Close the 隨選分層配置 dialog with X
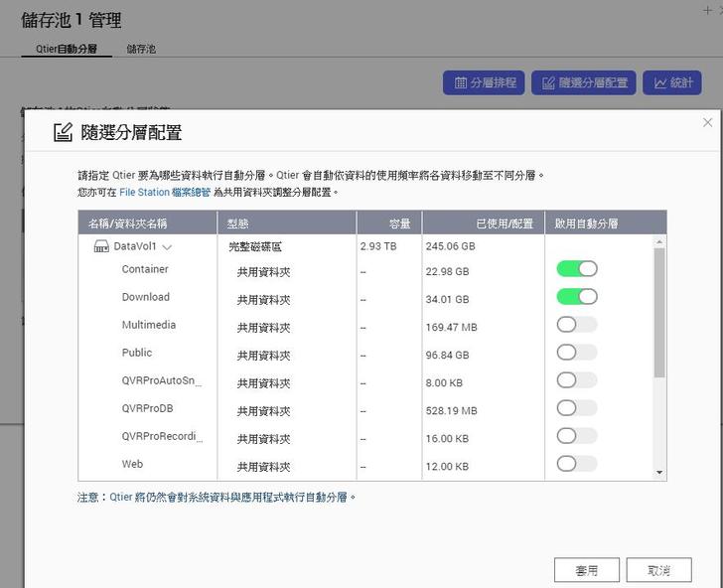The height and width of the screenshot is (588, 723). (x=707, y=122)
